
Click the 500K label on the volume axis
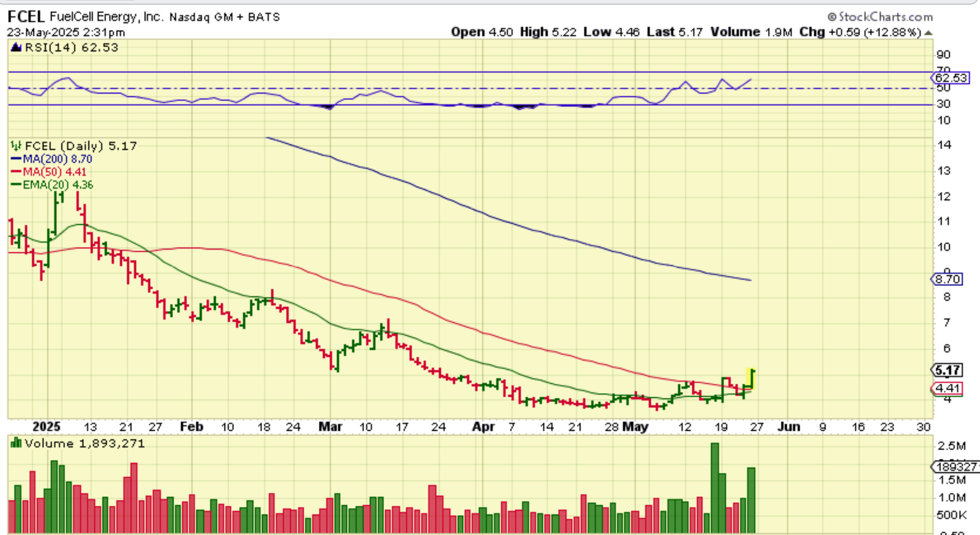tap(952, 516)
